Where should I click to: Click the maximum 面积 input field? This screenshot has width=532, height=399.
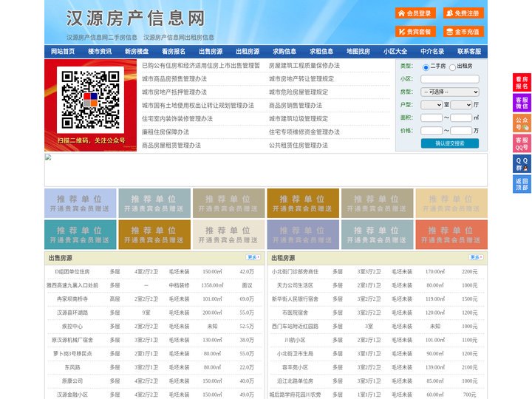point(461,117)
